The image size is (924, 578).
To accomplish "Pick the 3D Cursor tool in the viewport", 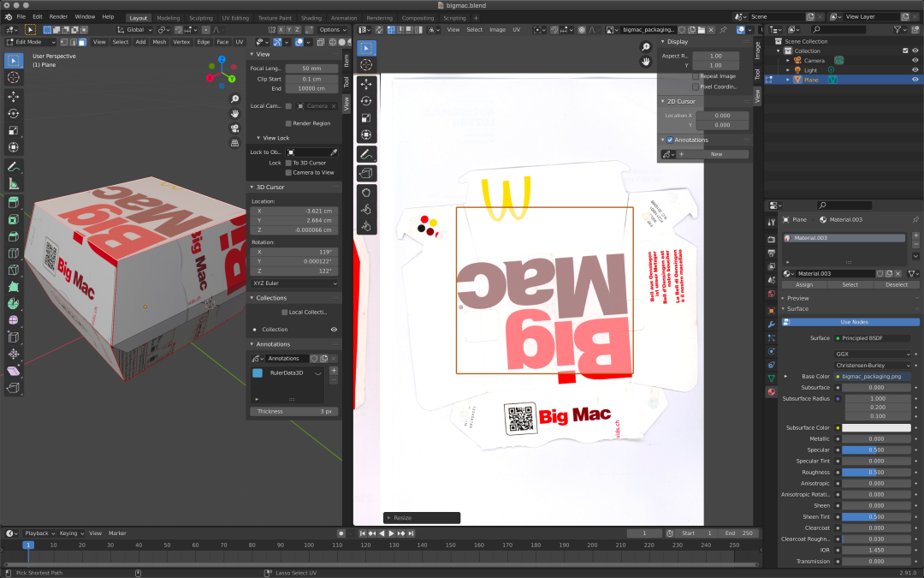I will (x=14, y=77).
